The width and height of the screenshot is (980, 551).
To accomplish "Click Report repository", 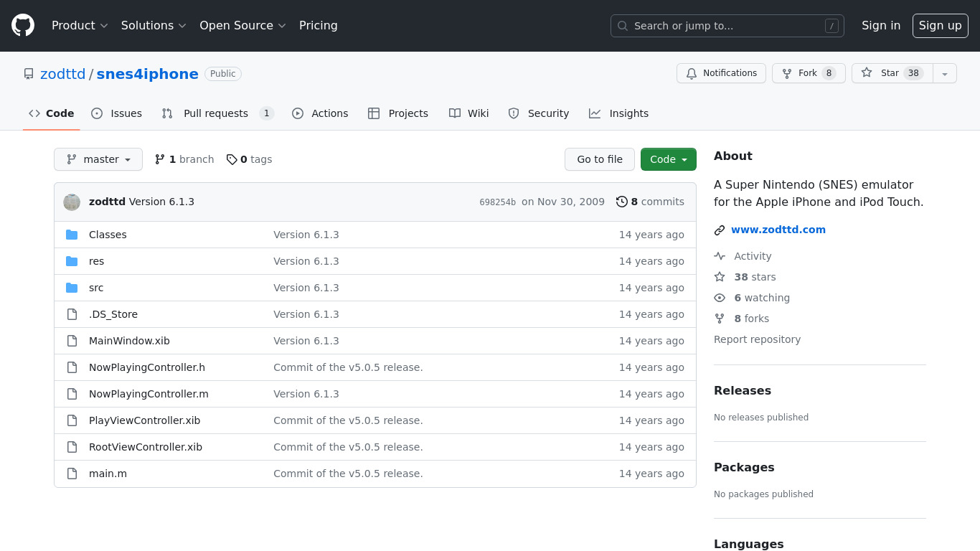I will pos(757,339).
